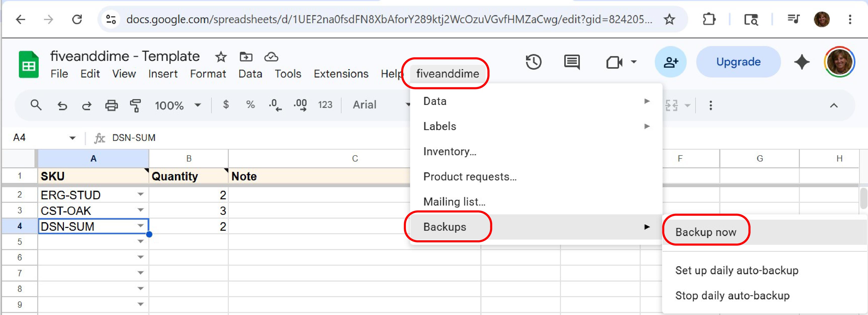
Task: Open the DSN-SUM cell dropdown arrow
Action: 141,226
